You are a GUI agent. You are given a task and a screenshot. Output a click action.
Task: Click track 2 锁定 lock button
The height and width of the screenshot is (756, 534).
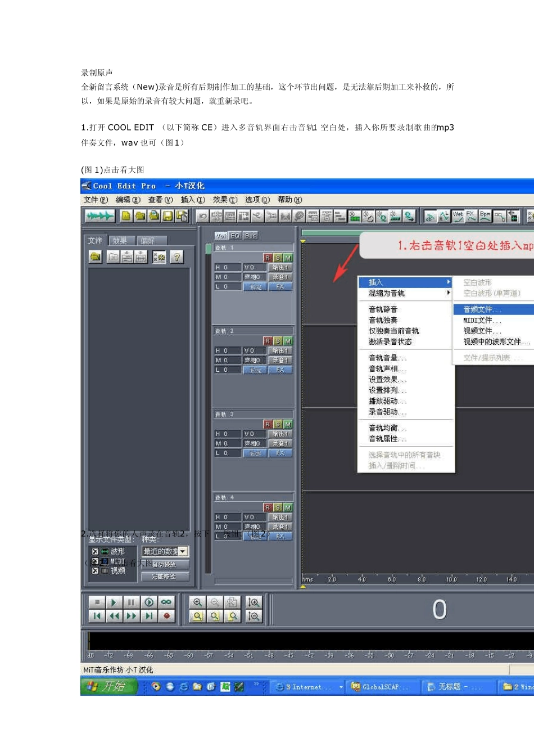coord(255,370)
